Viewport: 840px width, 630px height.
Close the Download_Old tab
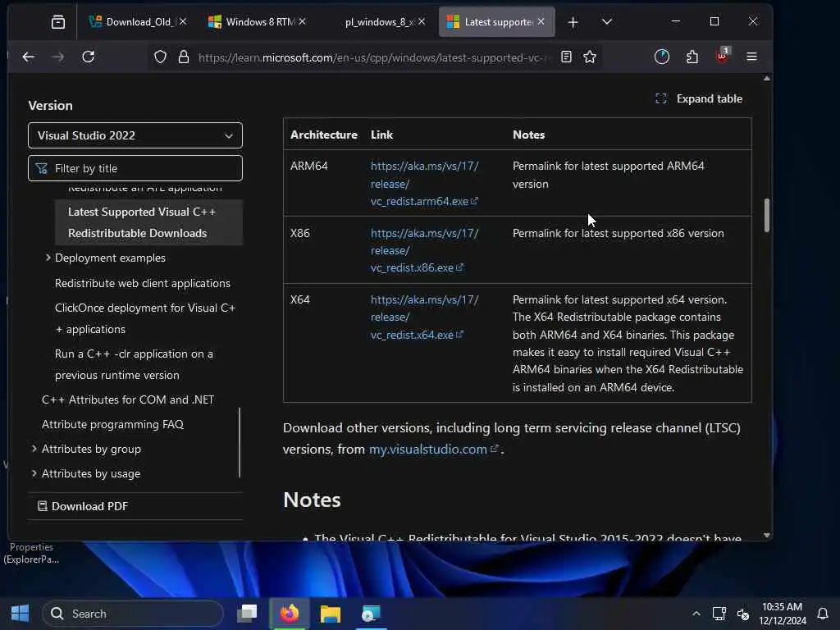click(x=183, y=21)
